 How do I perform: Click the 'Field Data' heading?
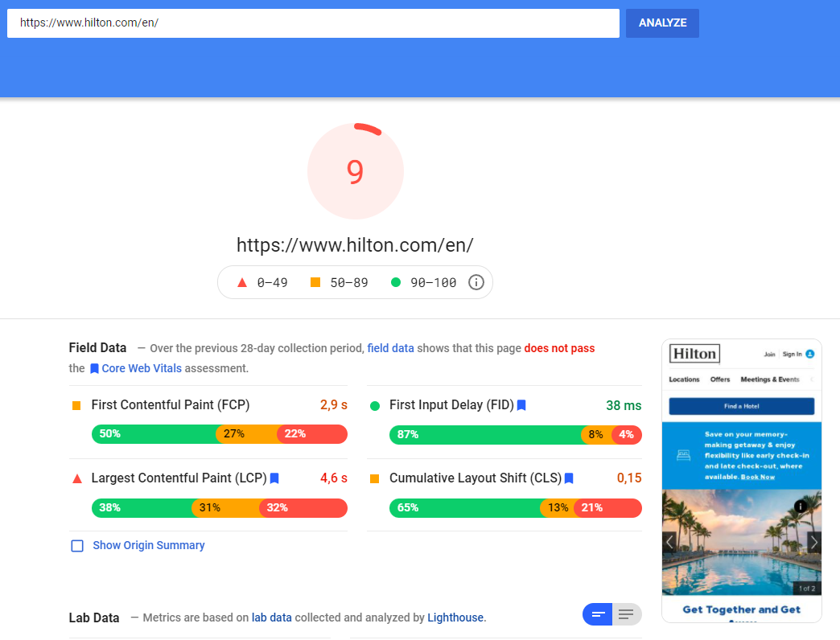97,348
